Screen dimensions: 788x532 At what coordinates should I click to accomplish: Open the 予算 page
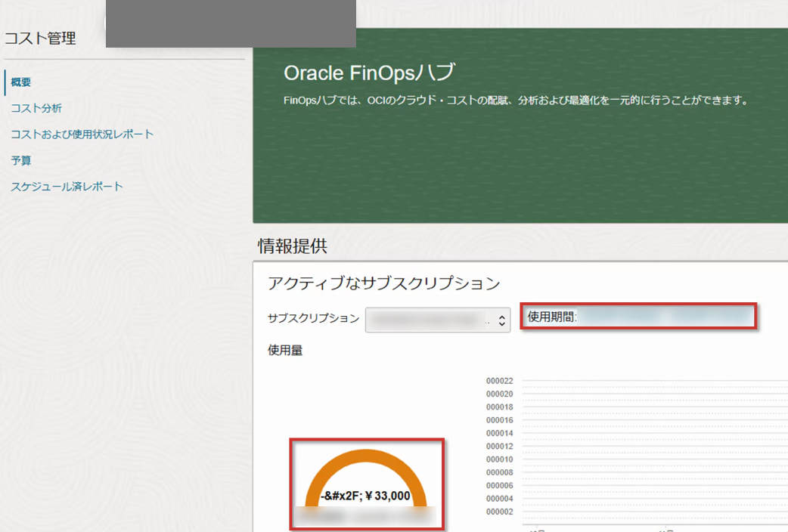tap(21, 161)
